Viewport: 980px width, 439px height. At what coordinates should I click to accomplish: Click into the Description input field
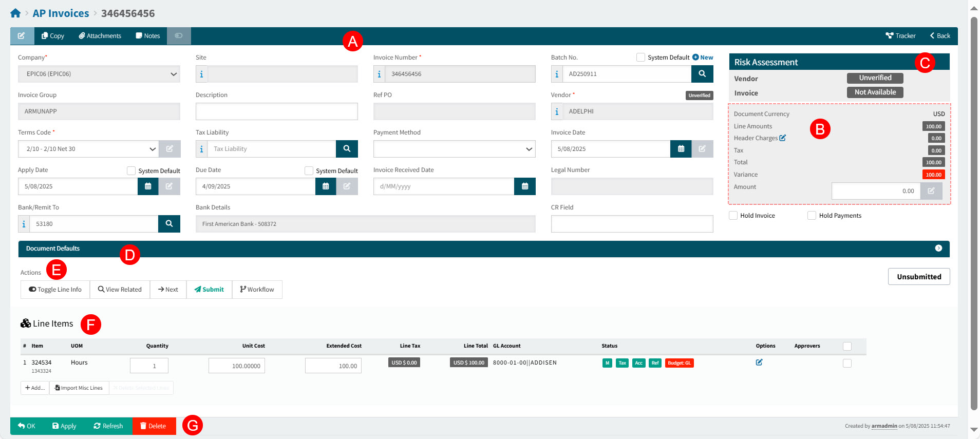point(276,111)
